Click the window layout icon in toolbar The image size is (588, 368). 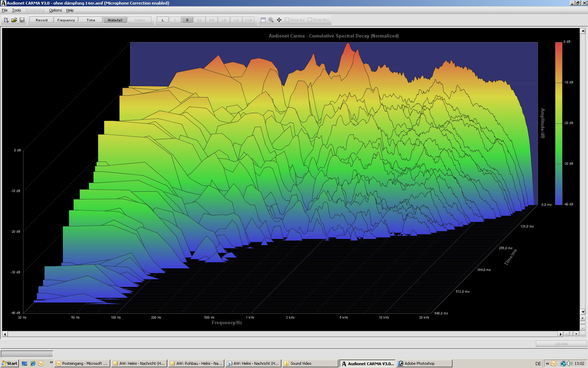coord(263,20)
